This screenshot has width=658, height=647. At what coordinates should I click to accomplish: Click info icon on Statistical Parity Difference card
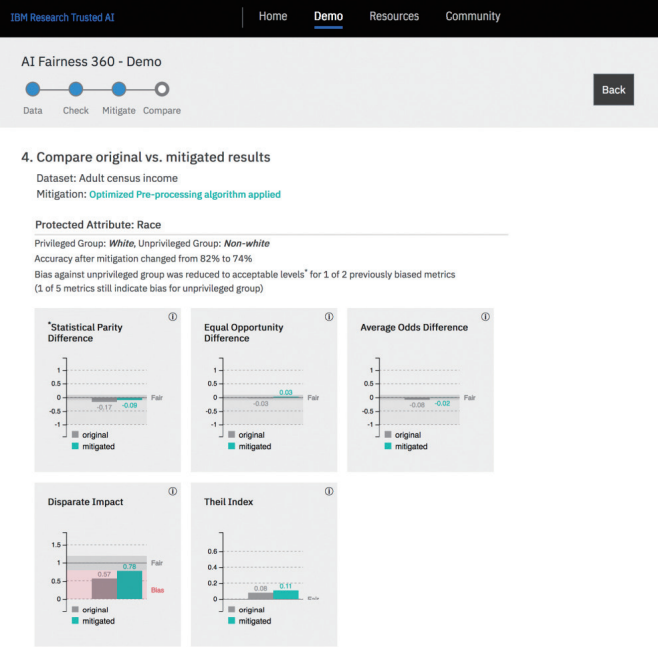172,317
